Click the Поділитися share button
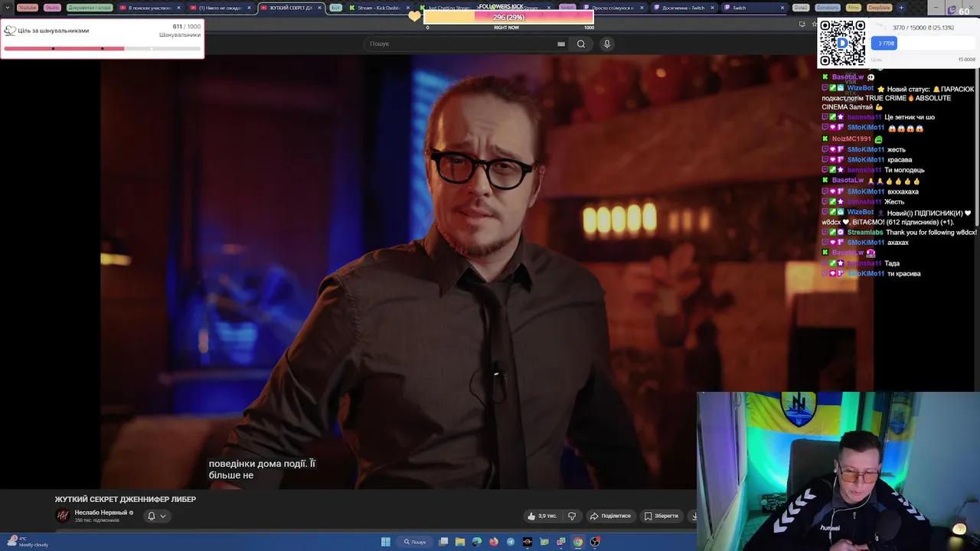980x551 pixels. click(610, 516)
